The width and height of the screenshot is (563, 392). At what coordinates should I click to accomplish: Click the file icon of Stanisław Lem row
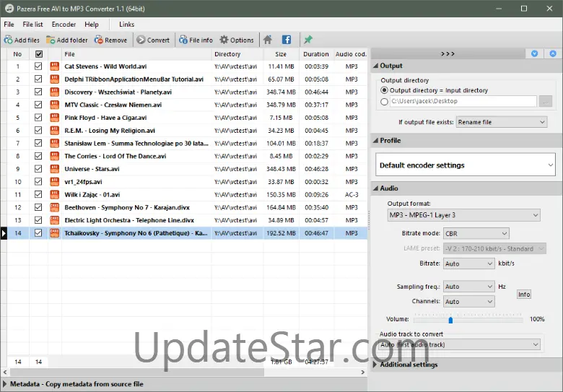coord(55,143)
